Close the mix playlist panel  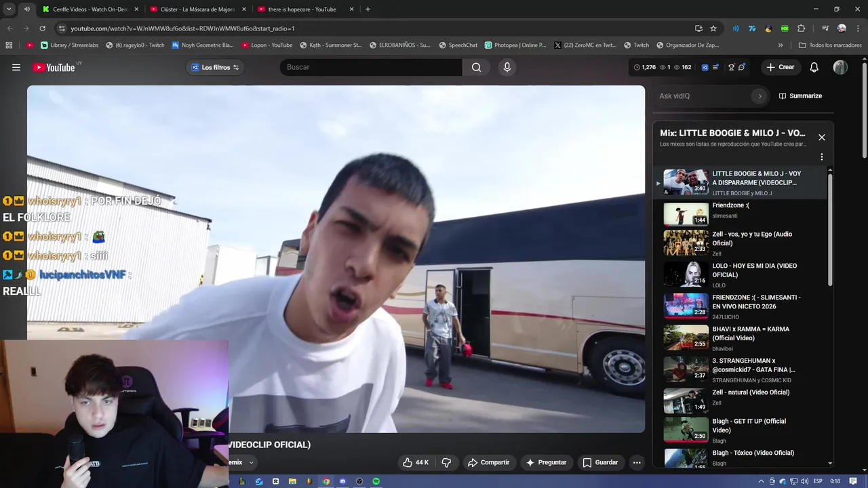821,137
